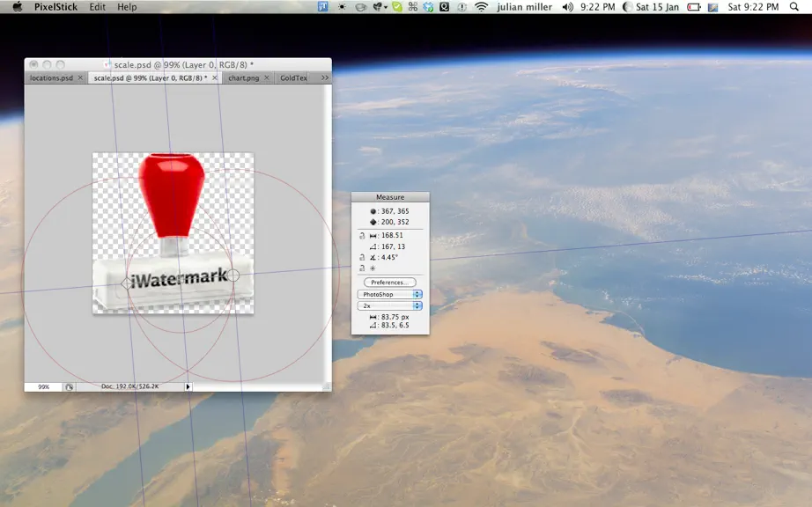Image resolution: width=812 pixels, height=507 pixels.
Task: Click the Doc: 192.0K/526.2K status text
Action: [x=130, y=386]
